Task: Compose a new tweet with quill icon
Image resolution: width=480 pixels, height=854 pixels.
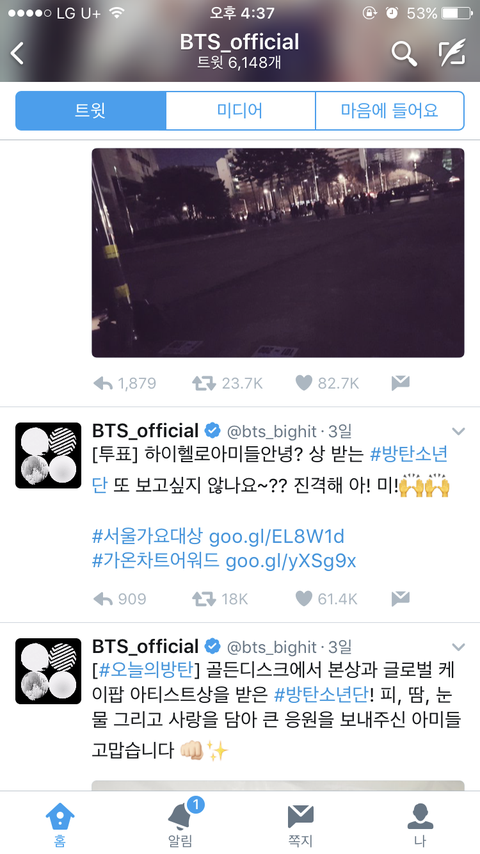Action: (x=452, y=52)
